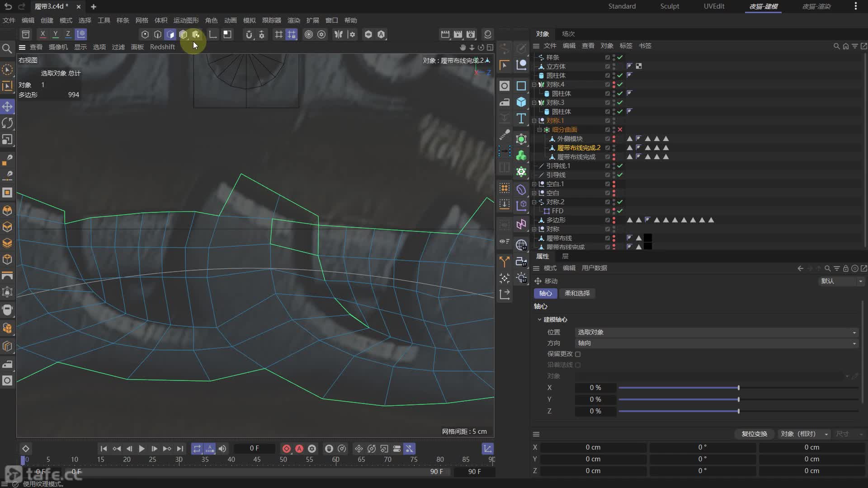Collapse the 对称.3 tree node
Image resolution: width=868 pixels, height=488 pixels.
tap(534, 103)
